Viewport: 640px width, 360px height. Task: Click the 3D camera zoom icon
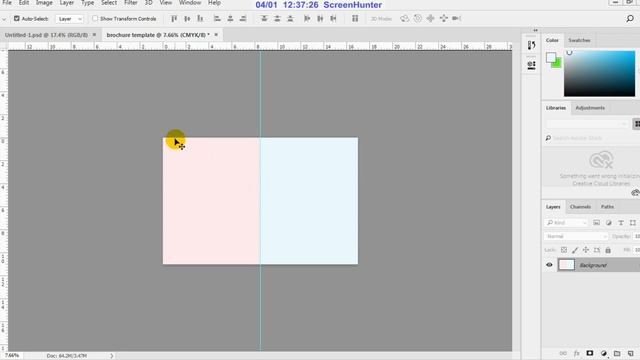pos(457,18)
